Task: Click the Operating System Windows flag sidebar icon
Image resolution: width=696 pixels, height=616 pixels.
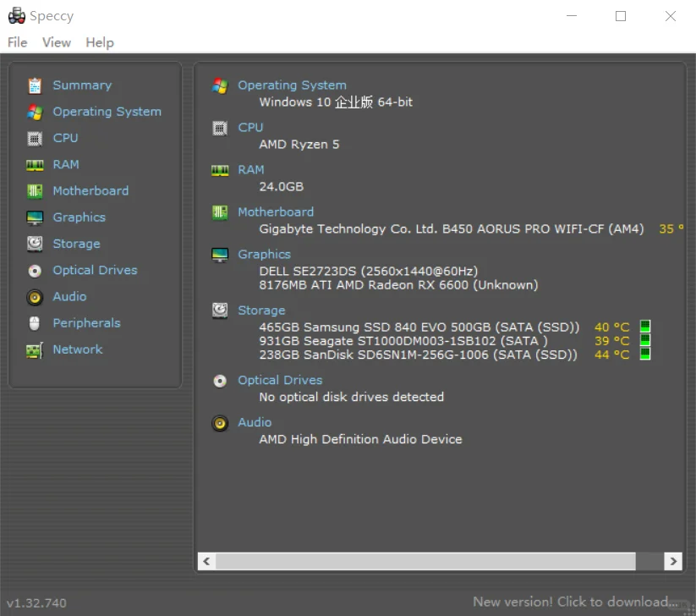Action: click(x=35, y=112)
